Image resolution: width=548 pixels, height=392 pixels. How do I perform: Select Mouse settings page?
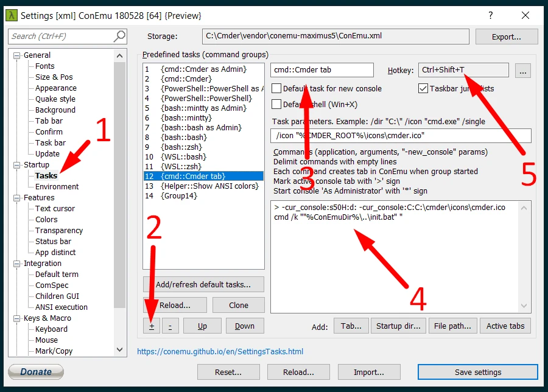coord(46,340)
